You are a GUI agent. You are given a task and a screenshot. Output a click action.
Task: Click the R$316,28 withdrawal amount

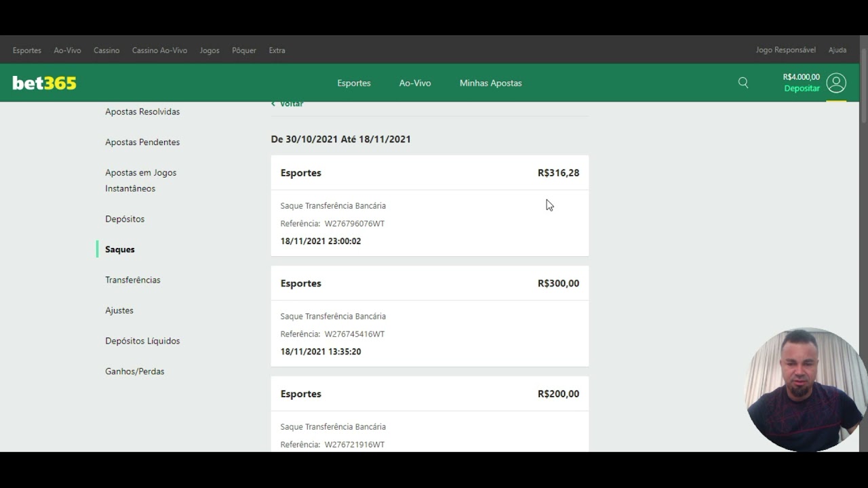559,173
